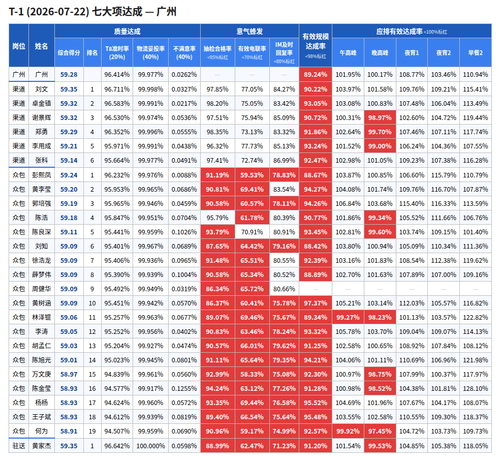Click the score 59.18
This screenshot has width=500, height=459.
click(69, 218)
